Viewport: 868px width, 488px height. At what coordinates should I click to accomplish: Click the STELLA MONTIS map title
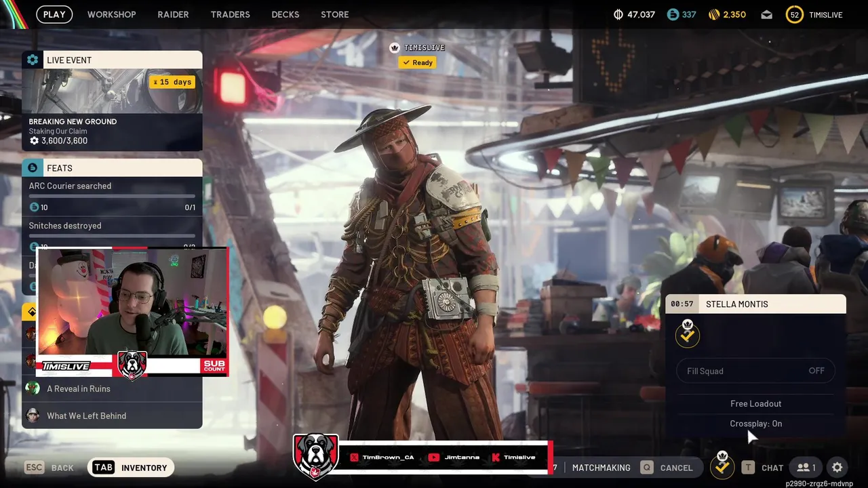(x=737, y=304)
